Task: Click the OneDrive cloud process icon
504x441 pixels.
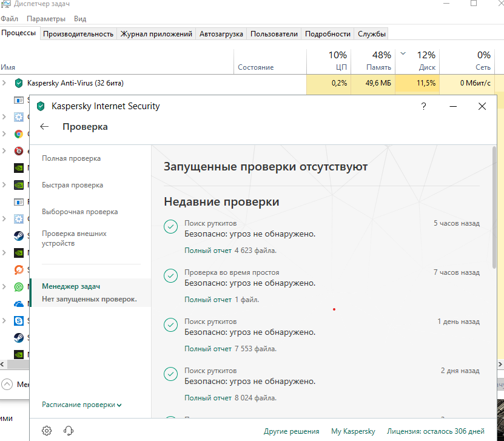Action: click(x=19, y=303)
